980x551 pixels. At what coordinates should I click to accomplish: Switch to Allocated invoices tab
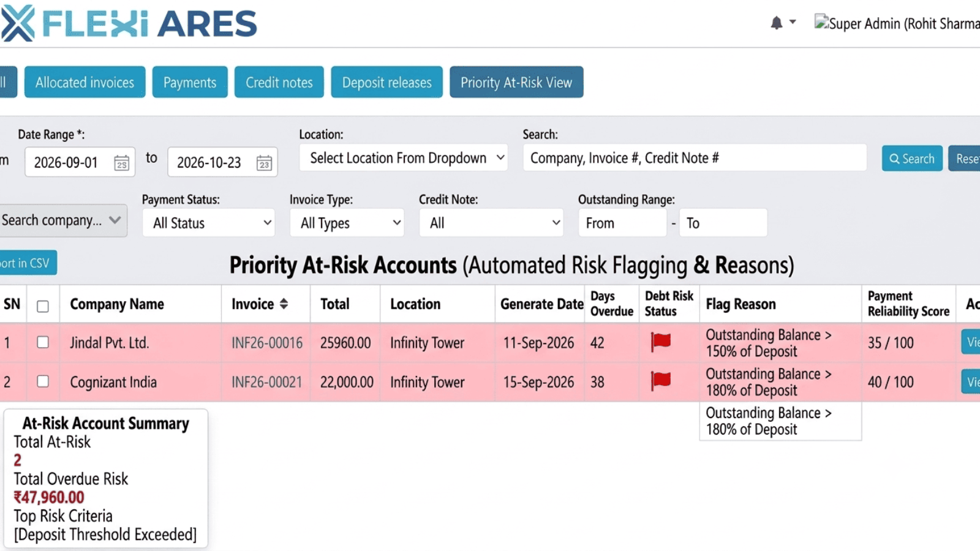(x=85, y=82)
